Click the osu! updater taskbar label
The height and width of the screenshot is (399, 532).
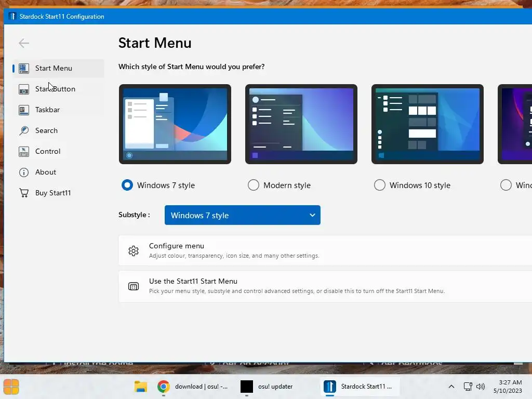(x=275, y=387)
